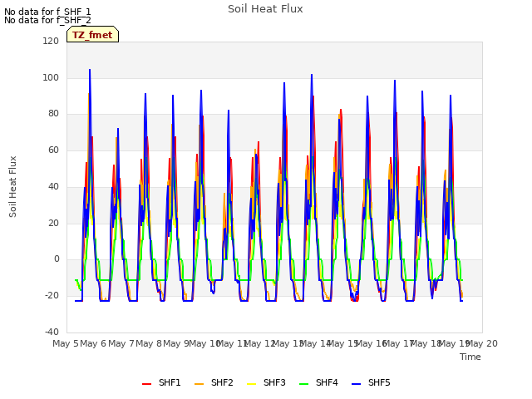Click the blue SHF5 legend color marker

(x=356, y=384)
